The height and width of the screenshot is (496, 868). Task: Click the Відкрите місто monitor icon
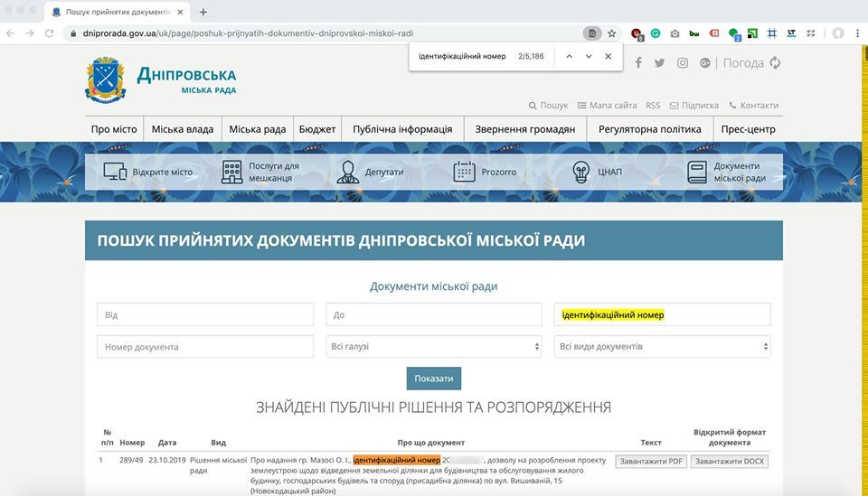click(115, 172)
